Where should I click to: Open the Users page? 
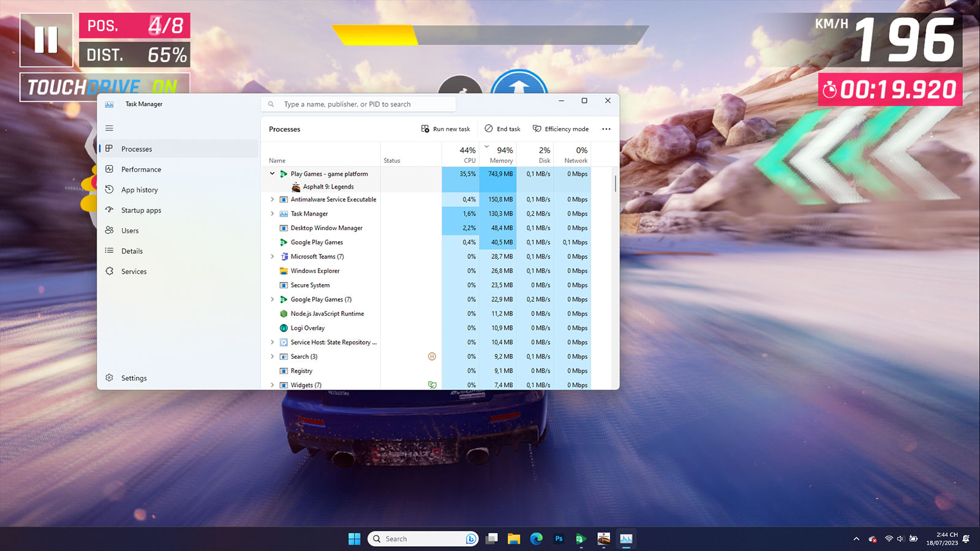point(178,231)
